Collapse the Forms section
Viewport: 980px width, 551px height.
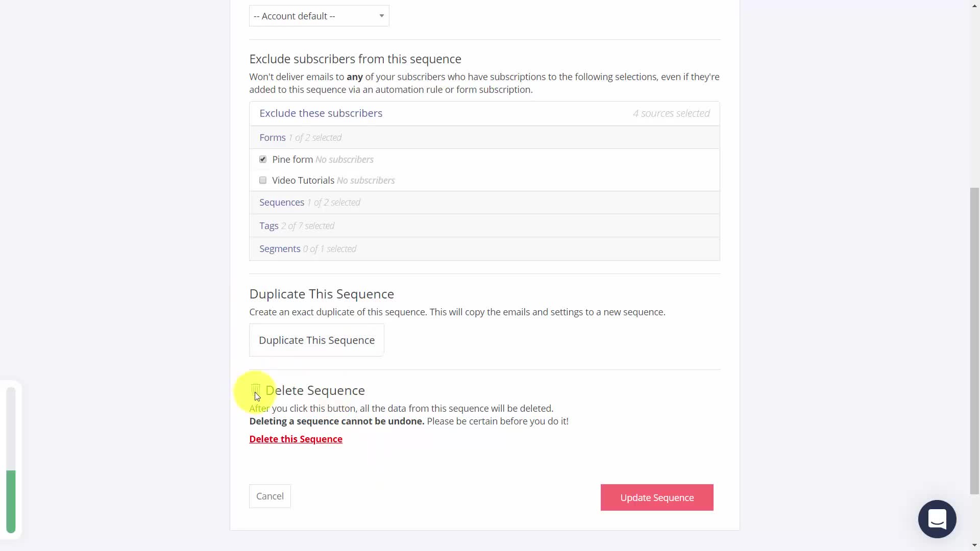tap(273, 138)
